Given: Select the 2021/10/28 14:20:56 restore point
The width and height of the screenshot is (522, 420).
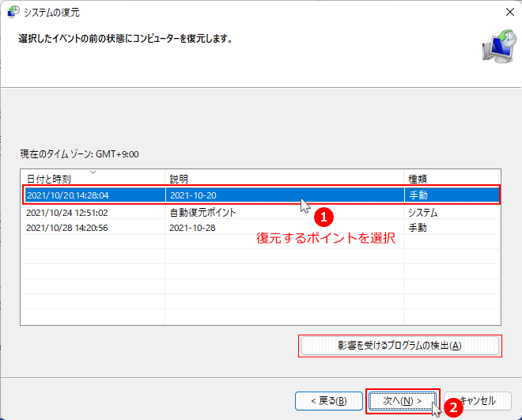Looking at the screenshot, I should 261,228.
